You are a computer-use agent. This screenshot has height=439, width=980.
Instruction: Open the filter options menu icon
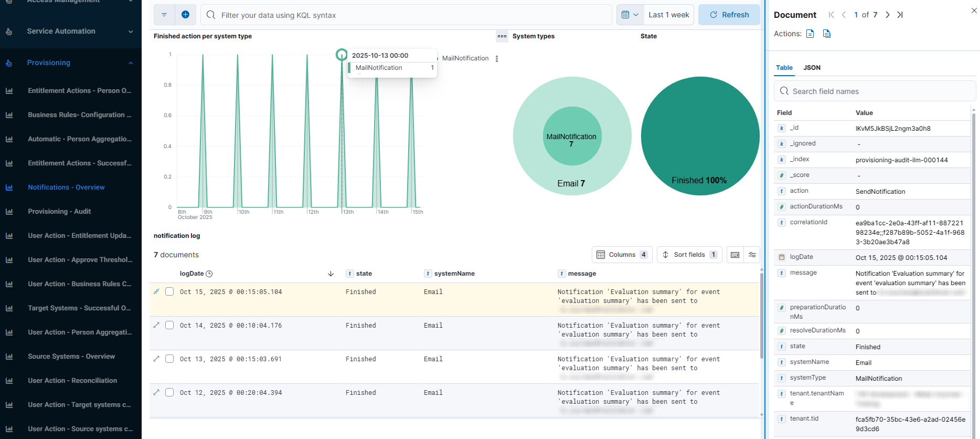(x=164, y=15)
